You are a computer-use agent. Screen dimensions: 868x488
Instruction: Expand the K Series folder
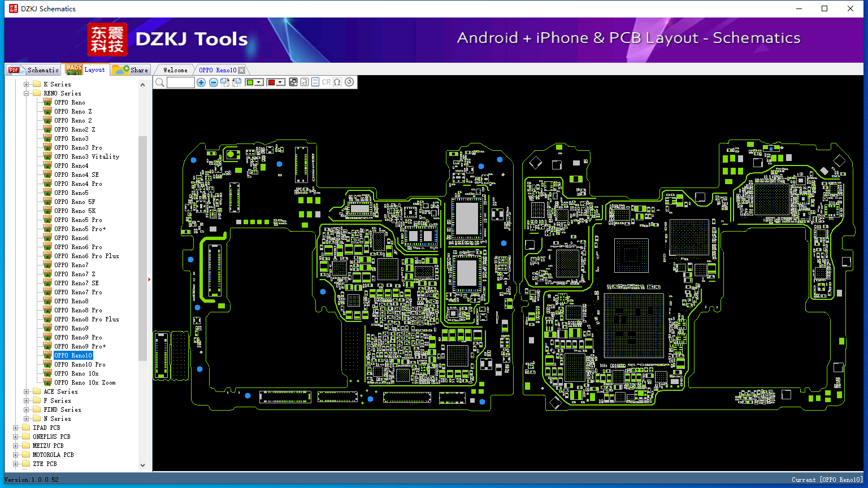pyautogui.click(x=26, y=84)
